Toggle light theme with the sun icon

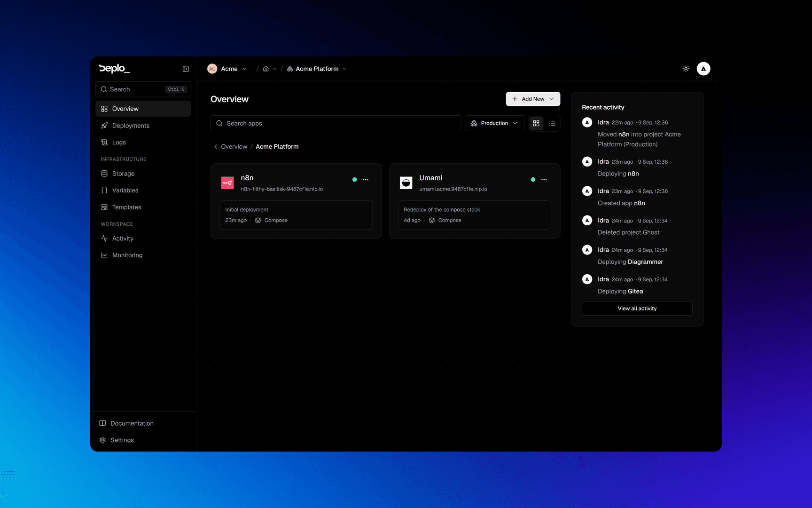686,69
